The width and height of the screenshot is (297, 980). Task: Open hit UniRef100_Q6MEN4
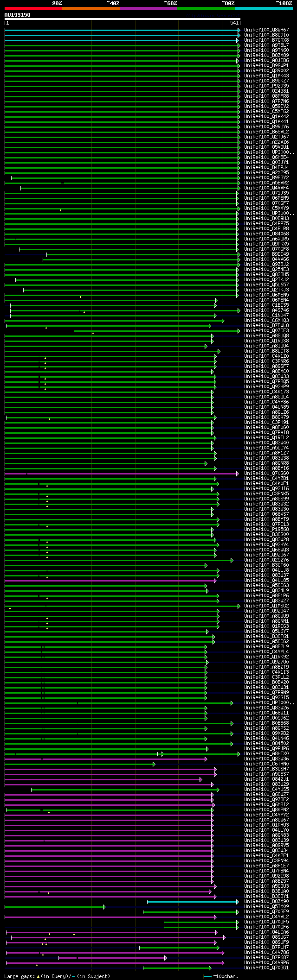[x=266, y=300]
